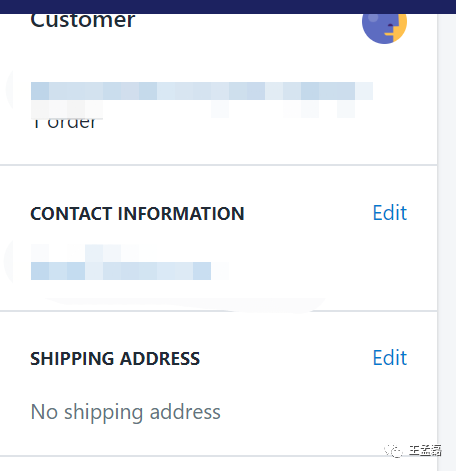Click the No shipping address text

125,412
